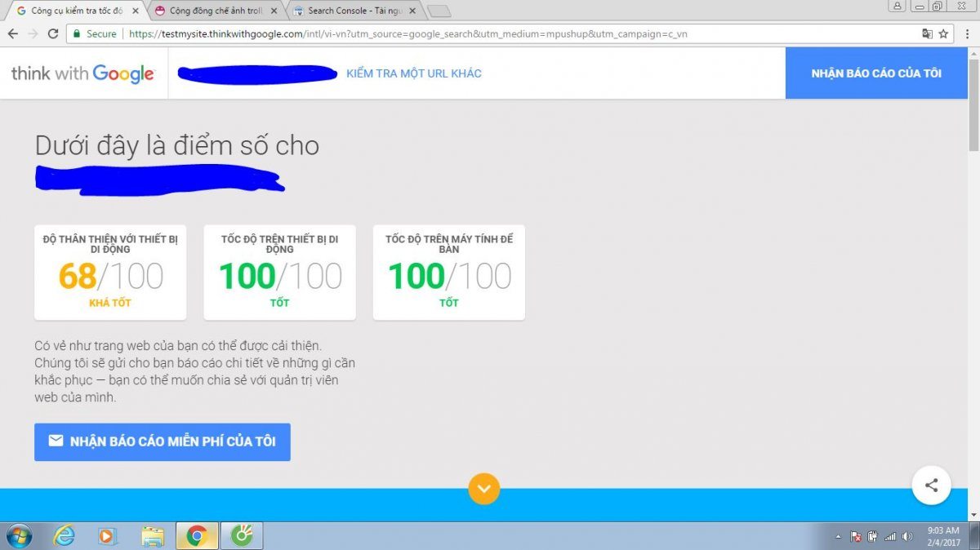Image resolution: width=980 pixels, height=550 pixels.
Task: Select the 'Công cụ kiểm tra tốc độ' tab
Action: (77, 11)
